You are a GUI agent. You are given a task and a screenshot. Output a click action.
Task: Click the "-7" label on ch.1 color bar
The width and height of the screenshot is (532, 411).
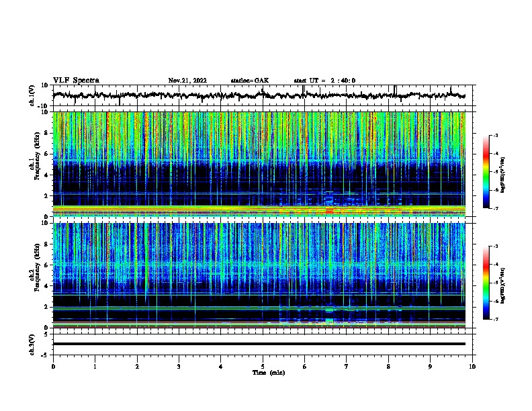pyautogui.click(x=495, y=208)
